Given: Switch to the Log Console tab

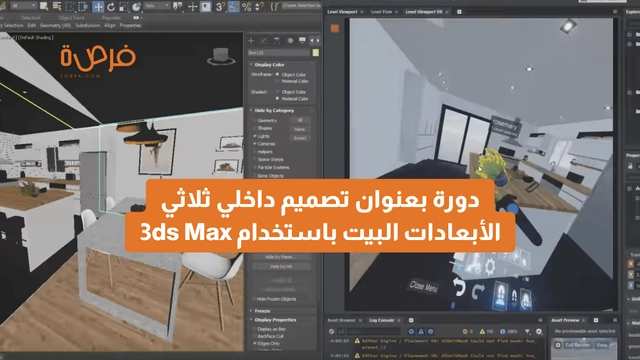Looking at the screenshot, I should click(x=382, y=320).
